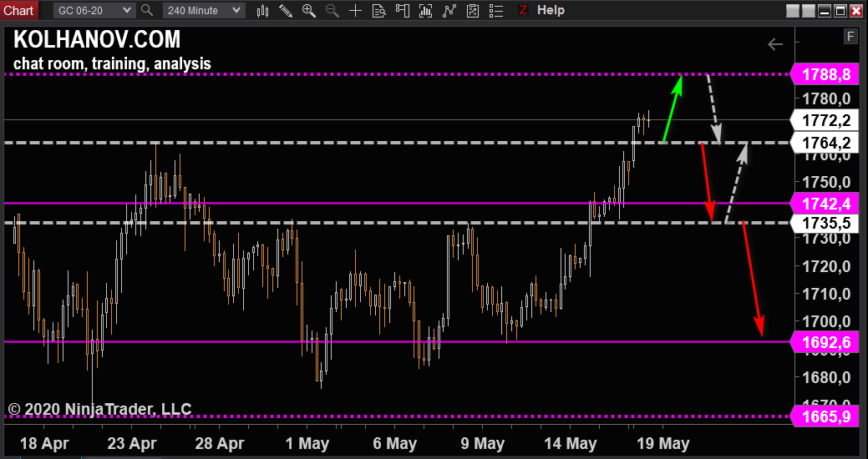The width and height of the screenshot is (868, 459).
Task: Select the Chart tab
Action: (18, 10)
